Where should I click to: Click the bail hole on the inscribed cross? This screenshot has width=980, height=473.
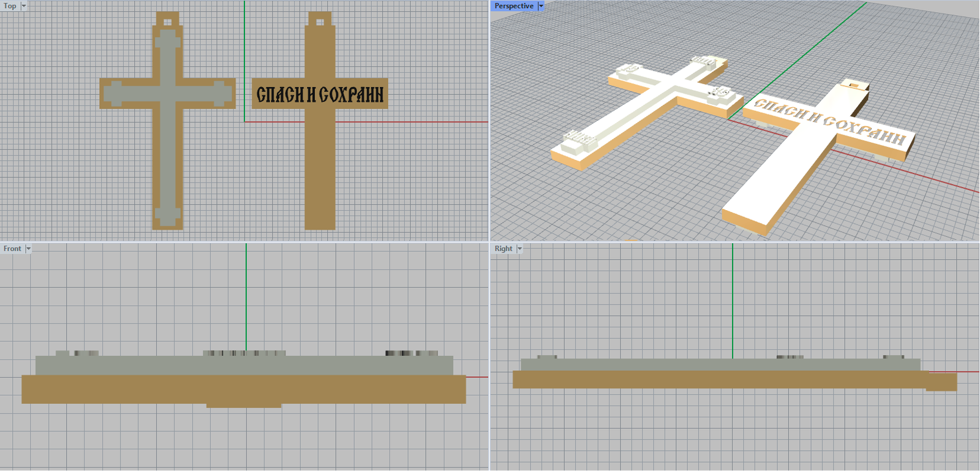[x=320, y=22]
